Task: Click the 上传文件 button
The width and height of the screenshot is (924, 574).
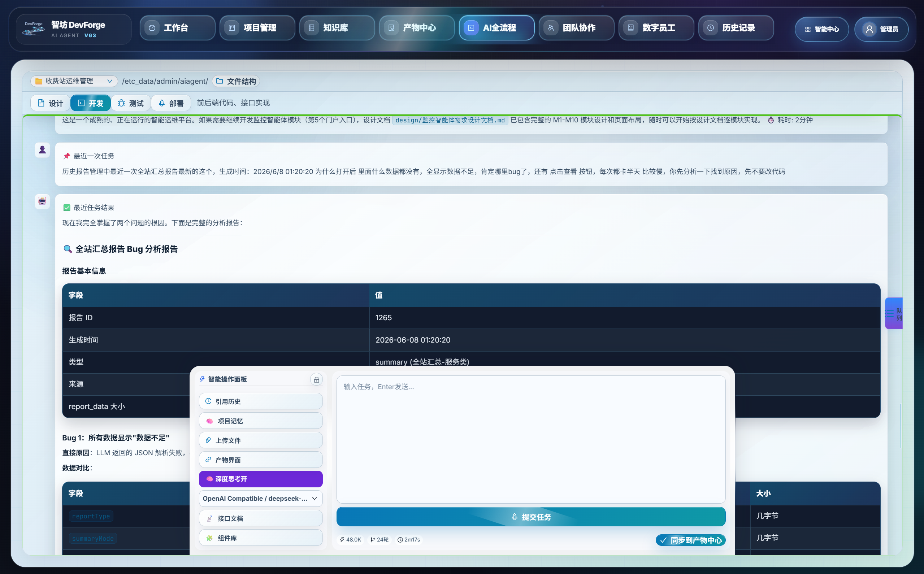Action: point(261,440)
